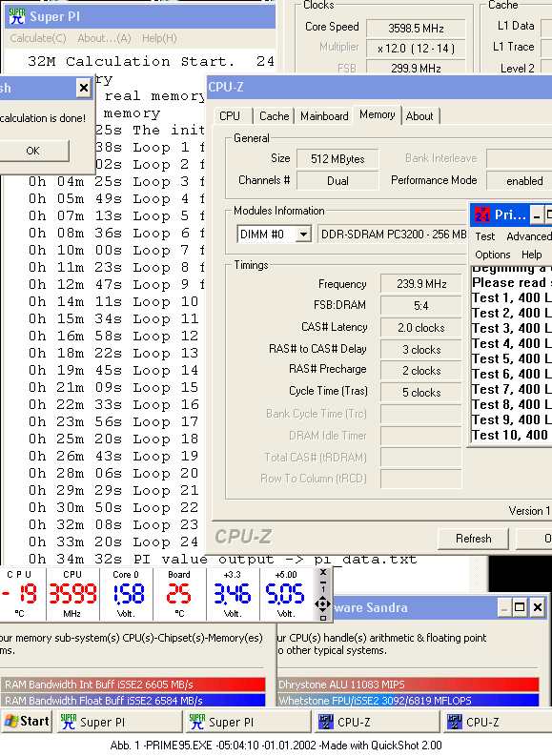Click the RAS# to CAS# Delay value

(x=421, y=350)
